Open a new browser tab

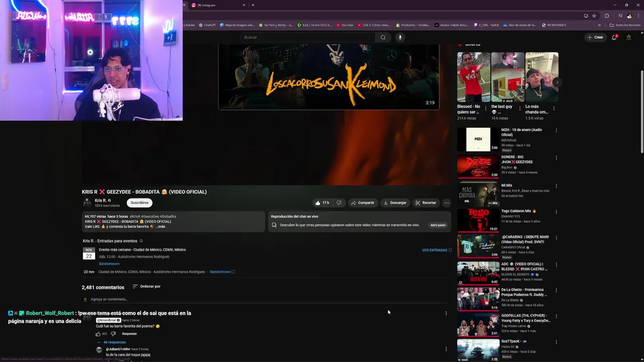tap(253, 5)
